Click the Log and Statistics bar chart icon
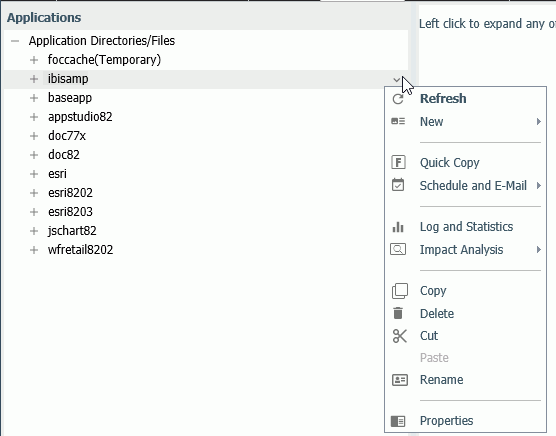Viewport: 556px width, 436px height. (398, 227)
